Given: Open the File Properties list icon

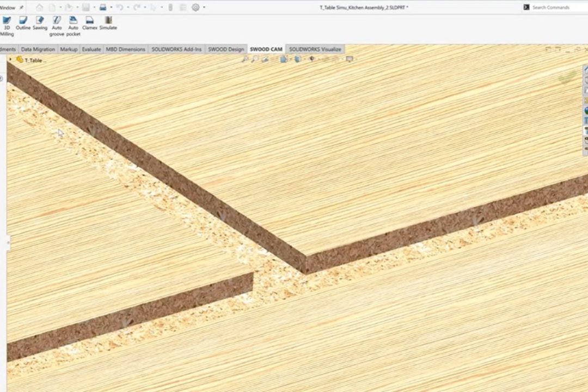Looking at the screenshot, I should click(183, 7).
